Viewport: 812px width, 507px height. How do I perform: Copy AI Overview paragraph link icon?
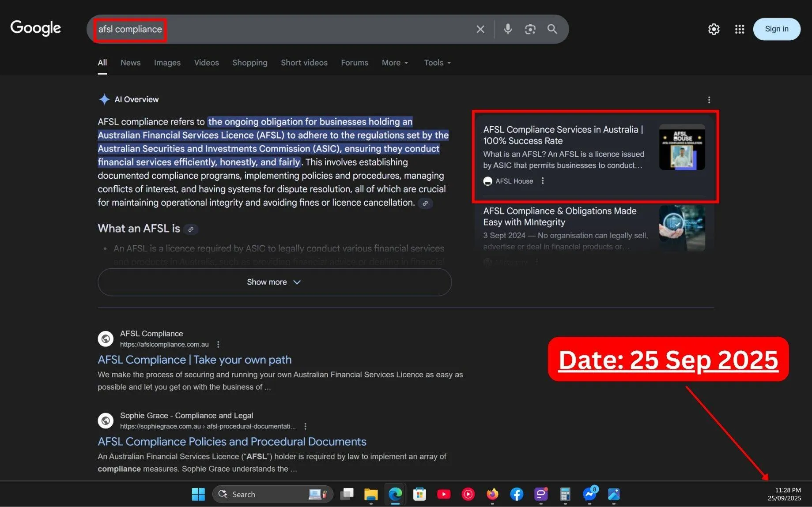[x=425, y=203]
